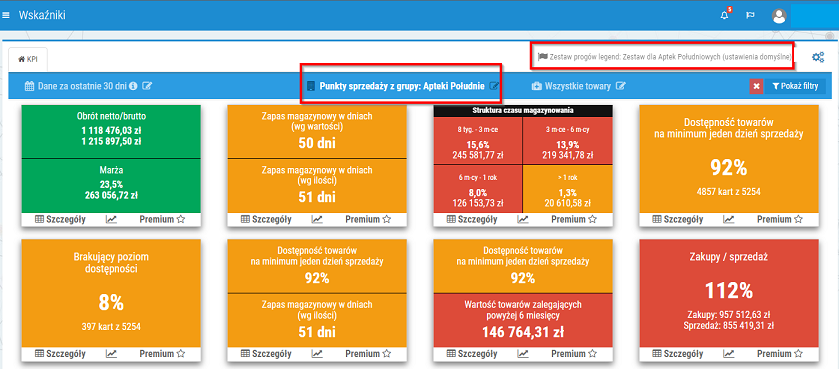Open the hamburger menu beside Wskaźniki

(x=6, y=16)
